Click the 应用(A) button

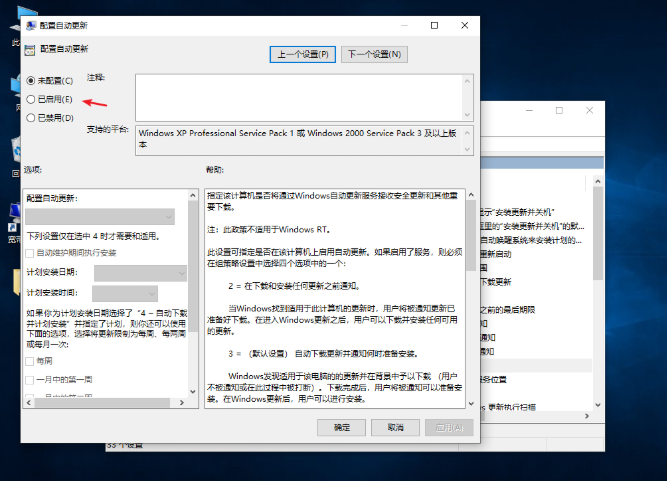click(449, 427)
